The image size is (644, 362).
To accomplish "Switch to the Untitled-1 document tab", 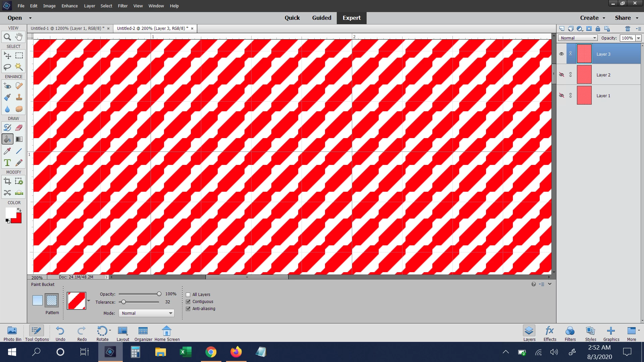I will [x=67, y=28].
